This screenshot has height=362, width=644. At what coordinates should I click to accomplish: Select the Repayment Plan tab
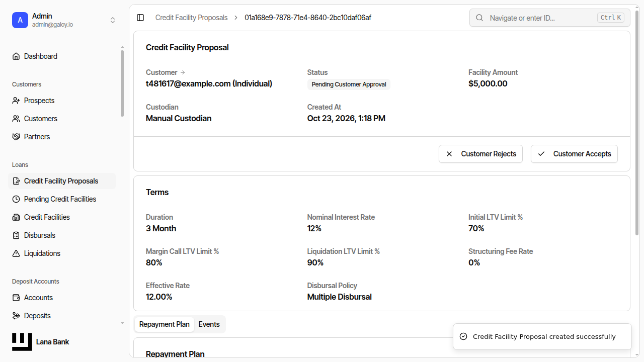coord(165,324)
